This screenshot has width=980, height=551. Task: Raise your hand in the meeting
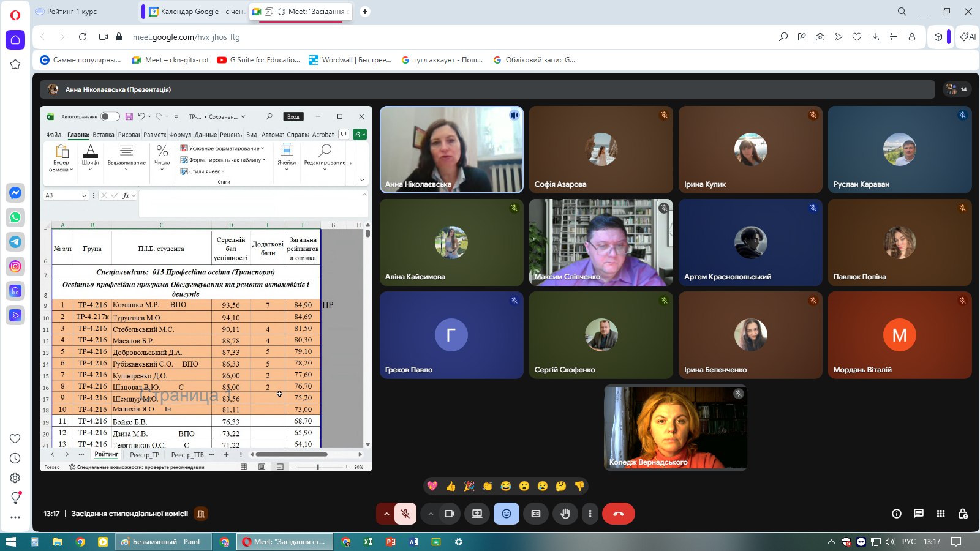pos(565,514)
